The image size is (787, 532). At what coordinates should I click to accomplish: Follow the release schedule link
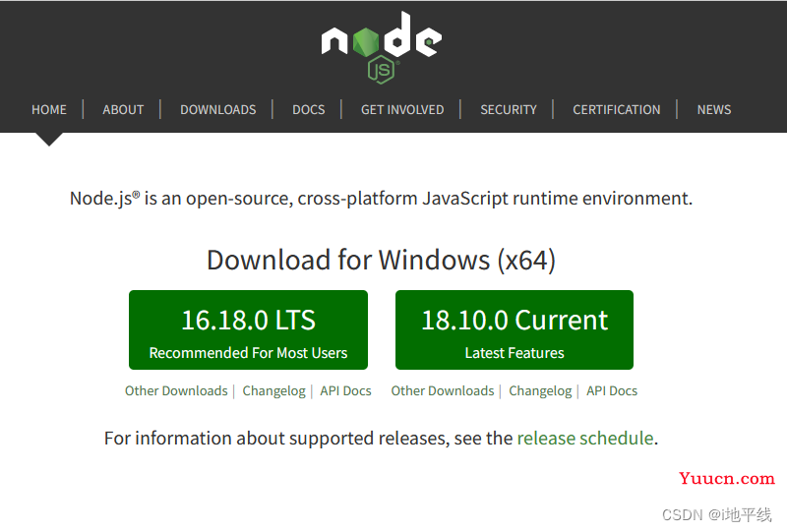(585, 439)
